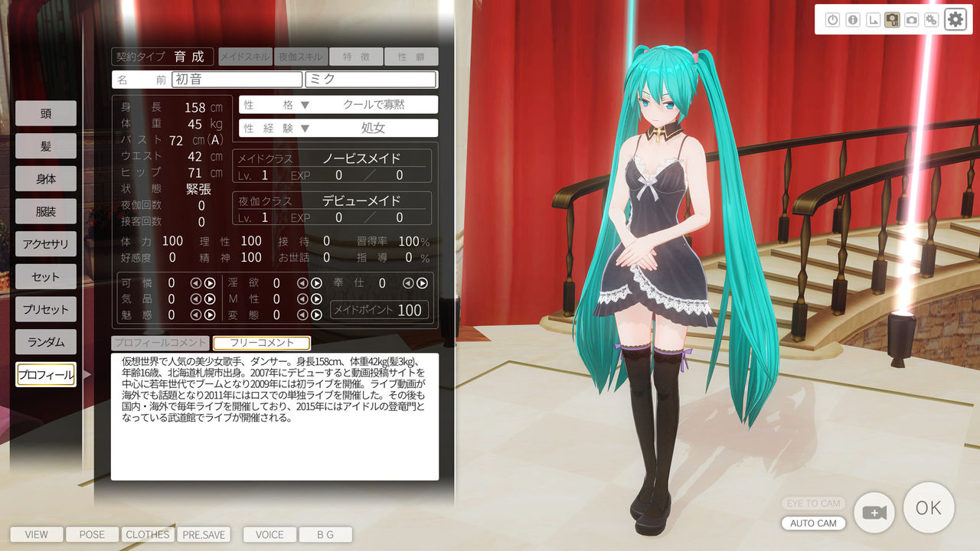Open the 性経験 dropdown
This screenshot has height=551, width=980.
[338, 128]
